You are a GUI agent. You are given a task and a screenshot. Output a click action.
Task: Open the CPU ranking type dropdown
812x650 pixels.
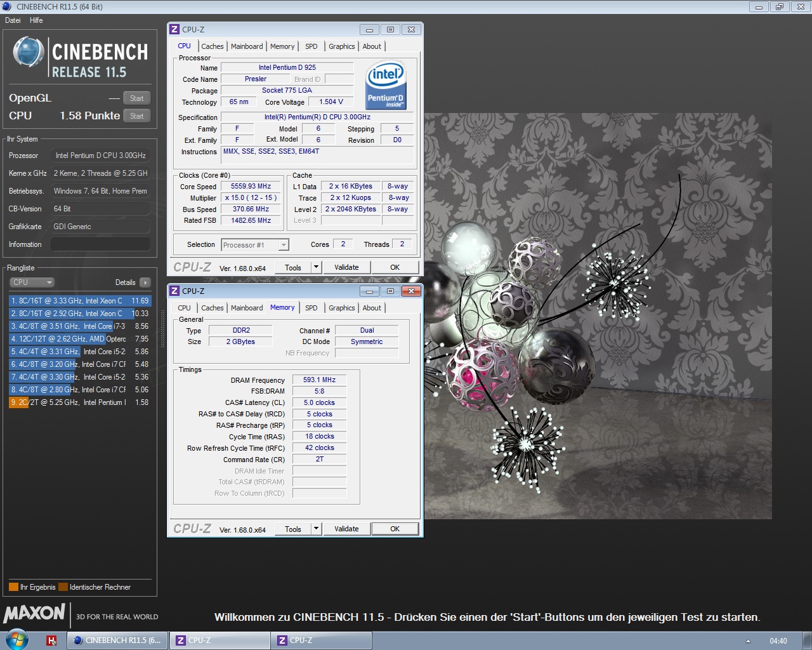point(32,282)
